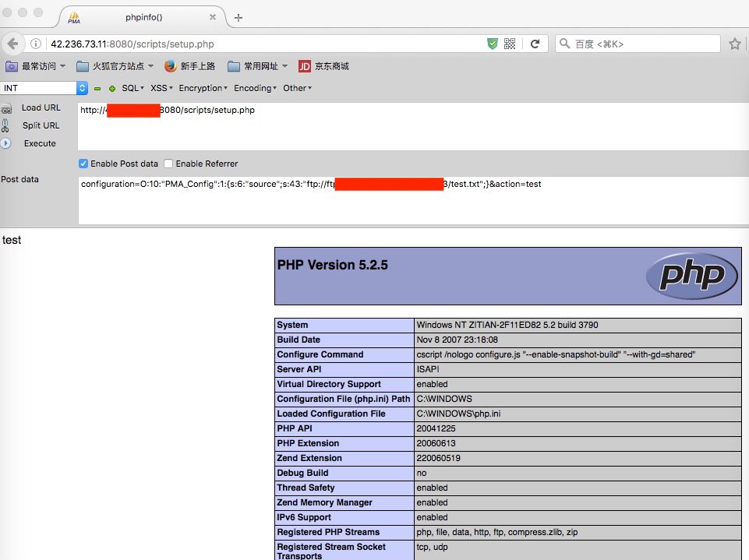Click the Split URL scissors icon
This screenshot has width=749, height=560.
pyautogui.click(x=5, y=125)
